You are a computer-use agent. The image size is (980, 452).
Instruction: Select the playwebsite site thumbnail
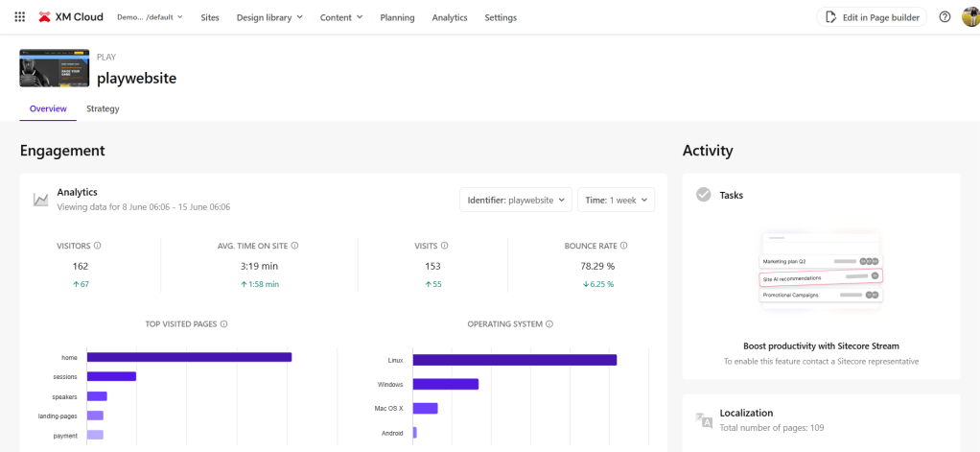coord(54,69)
